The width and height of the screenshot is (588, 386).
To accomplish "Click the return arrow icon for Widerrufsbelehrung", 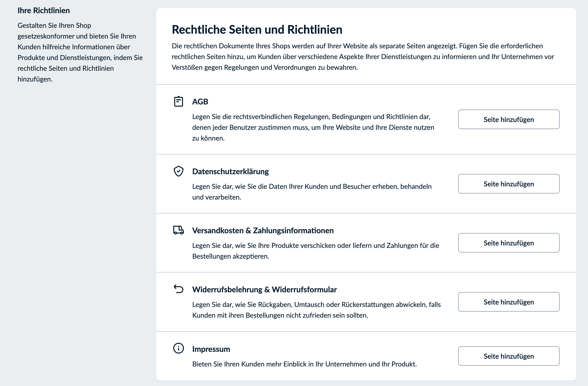I will pos(178,289).
